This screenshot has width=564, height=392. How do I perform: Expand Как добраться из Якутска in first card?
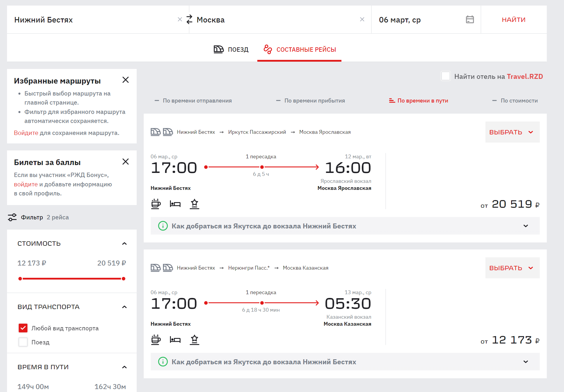pos(345,226)
